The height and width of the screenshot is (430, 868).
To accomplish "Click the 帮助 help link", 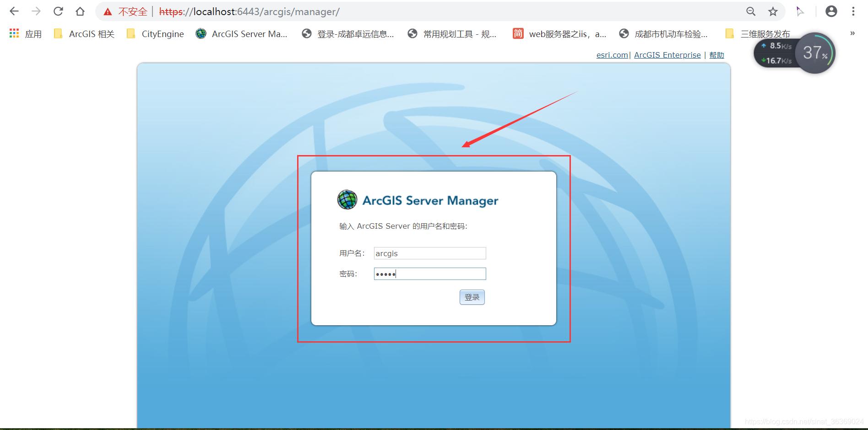I will tap(716, 55).
